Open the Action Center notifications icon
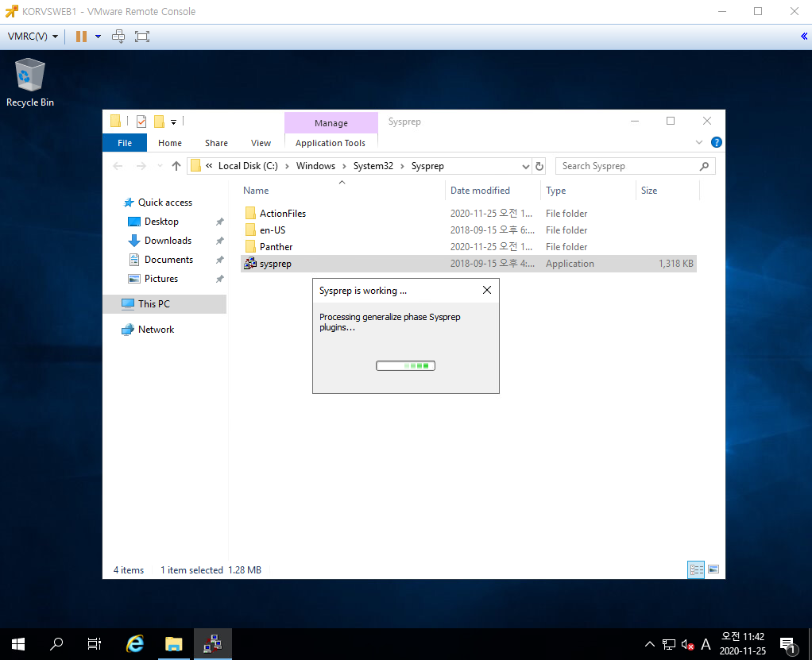The image size is (812, 660). click(789, 645)
